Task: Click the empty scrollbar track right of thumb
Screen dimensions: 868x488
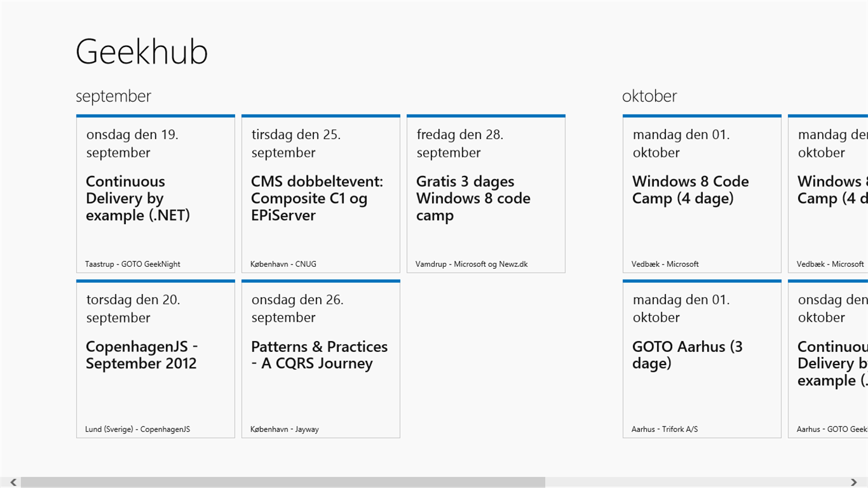Action: [693, 482]
